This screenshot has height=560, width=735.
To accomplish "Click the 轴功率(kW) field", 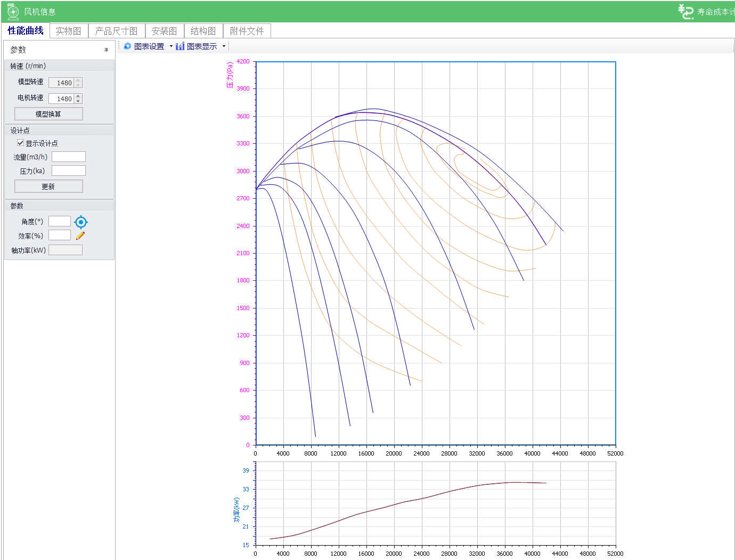I will click(x=66, y=250).
